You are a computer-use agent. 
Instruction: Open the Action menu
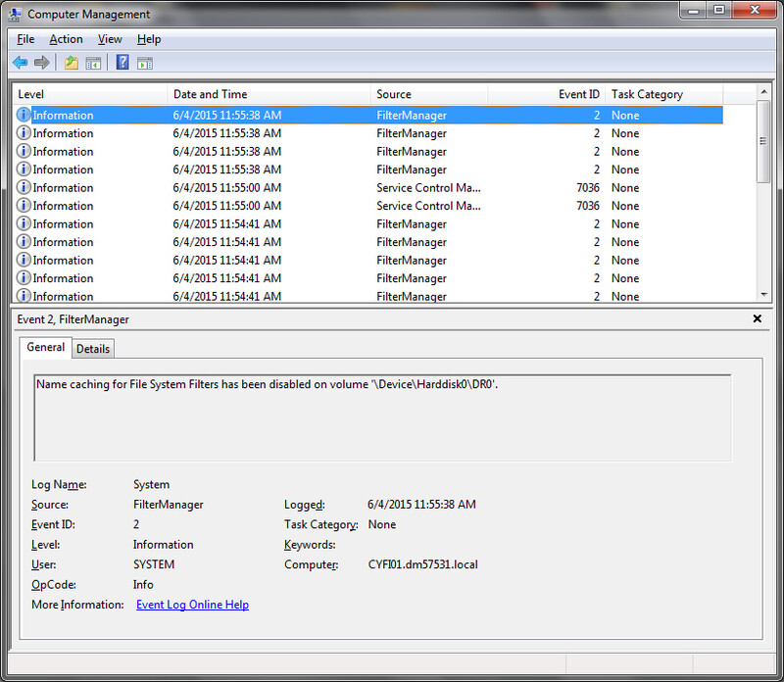coord(66,39)
